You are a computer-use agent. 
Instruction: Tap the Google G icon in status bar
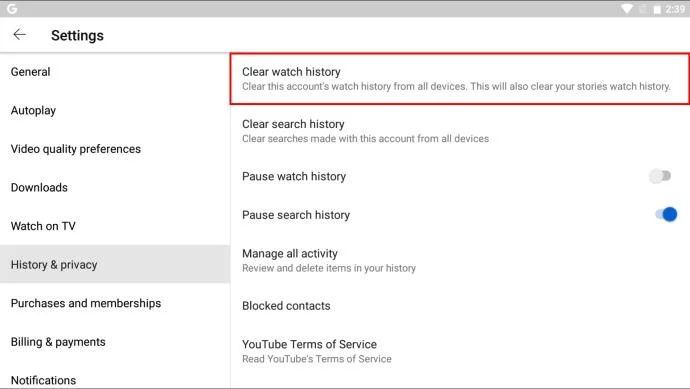pyautogui.click(x=12, y=9)
